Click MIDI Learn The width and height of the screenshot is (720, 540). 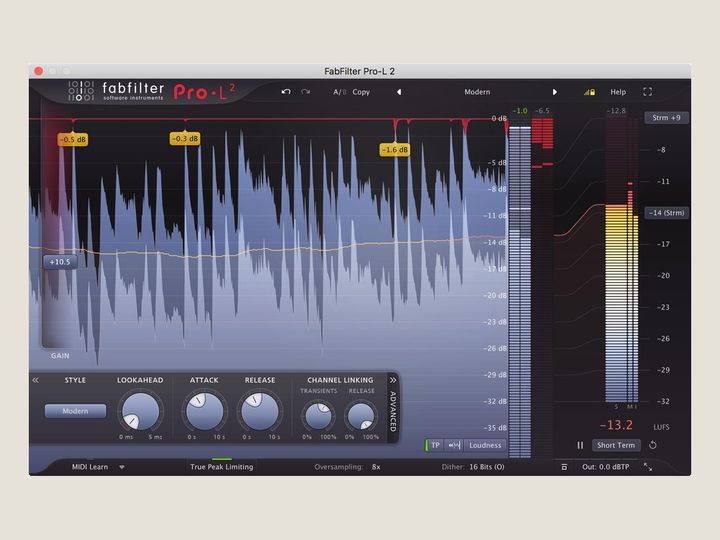tap(90, 467)
